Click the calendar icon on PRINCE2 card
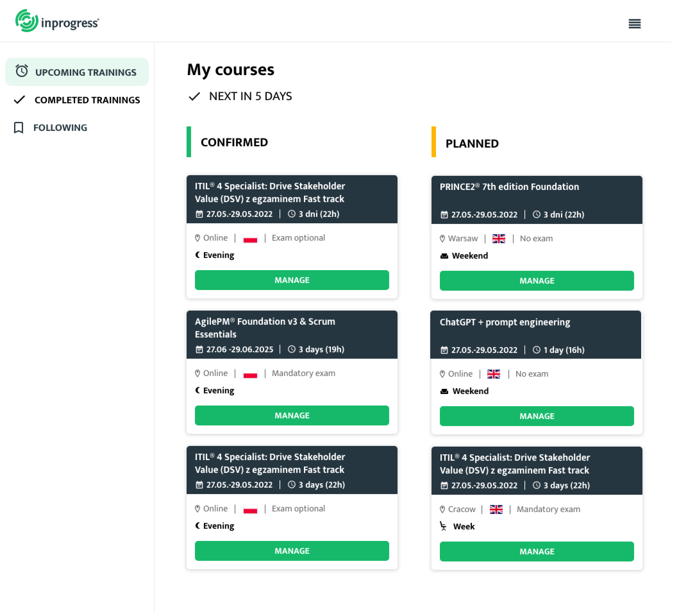 444,215
